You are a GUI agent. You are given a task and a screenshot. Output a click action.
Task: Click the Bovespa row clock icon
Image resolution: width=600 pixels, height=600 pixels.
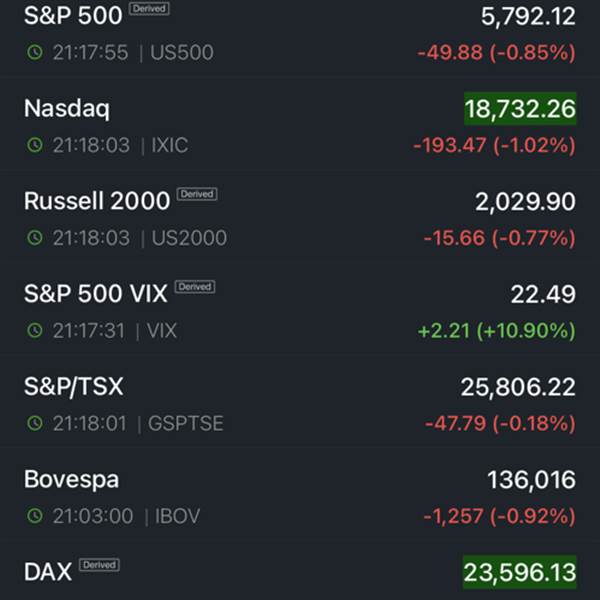[x=35, y=516]
